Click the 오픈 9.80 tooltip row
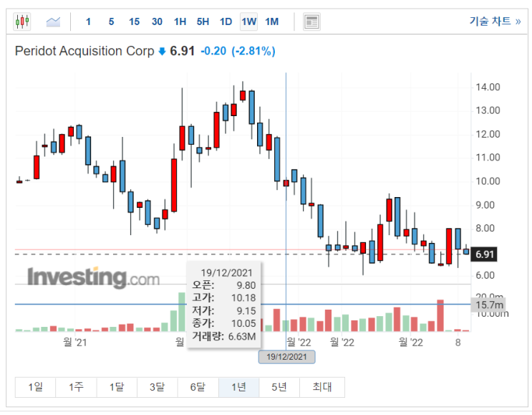Screen dimensions: 532x415 224,285
